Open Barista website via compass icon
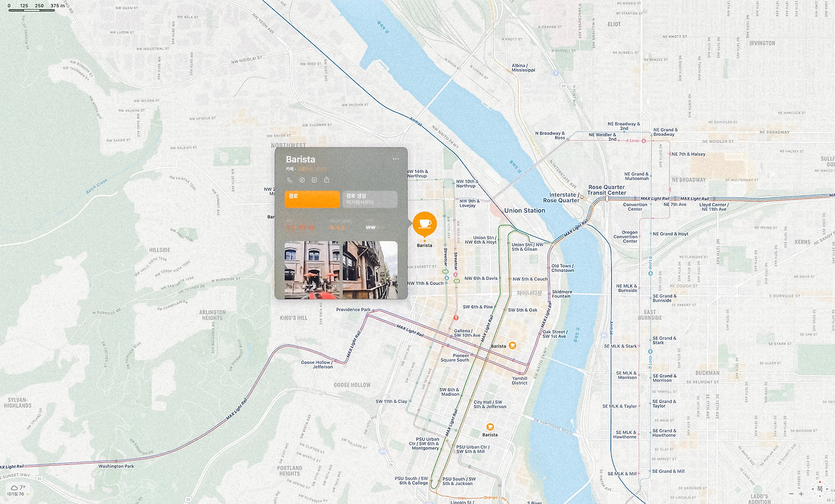Screen dimensions: 835x504 tap(302, 180)
